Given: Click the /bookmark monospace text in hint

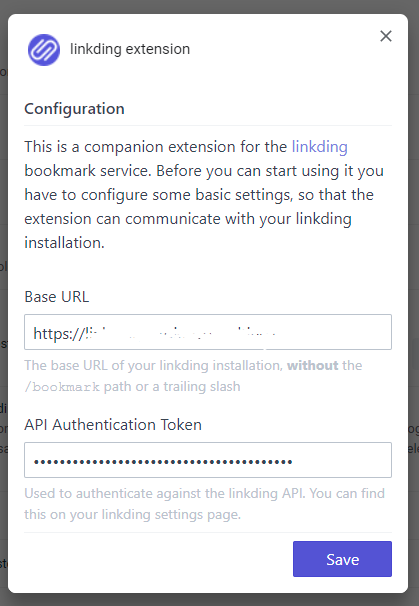Looking at the screenshot, I should tap(62, 387).
